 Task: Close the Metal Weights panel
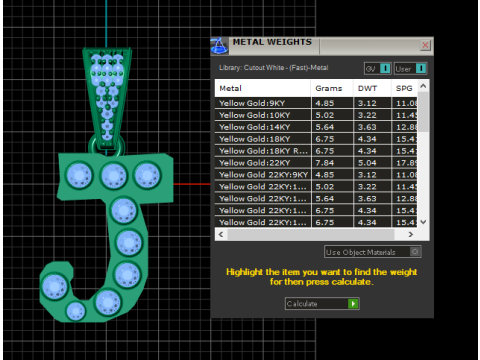click(x=425, y=45)
